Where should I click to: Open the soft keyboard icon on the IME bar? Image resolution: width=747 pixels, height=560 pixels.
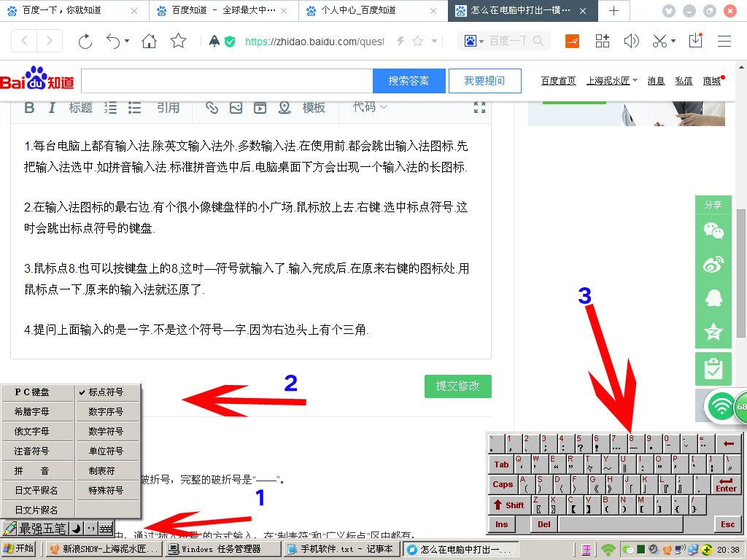(x=105, y=527)
